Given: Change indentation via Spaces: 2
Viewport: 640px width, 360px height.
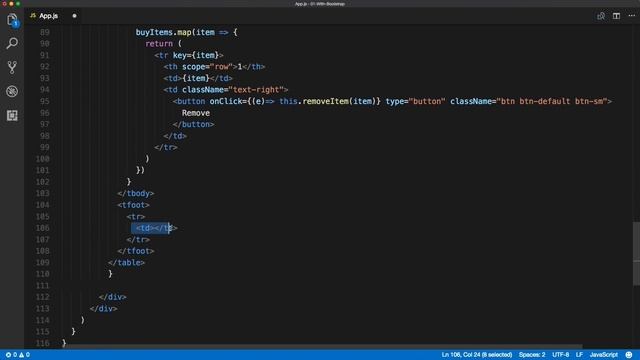Looking at the screenshot, I should 532,355.
